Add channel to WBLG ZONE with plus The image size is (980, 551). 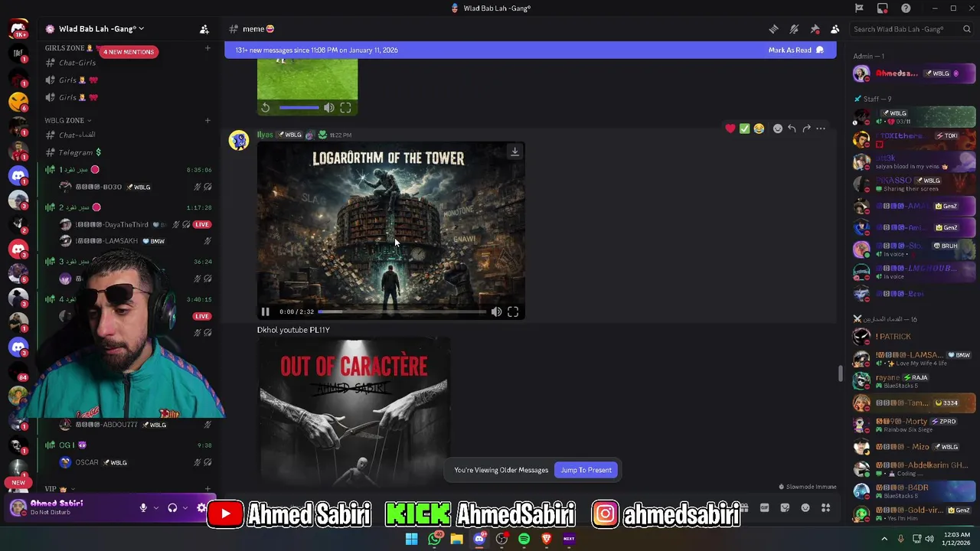tap(207, 120)
